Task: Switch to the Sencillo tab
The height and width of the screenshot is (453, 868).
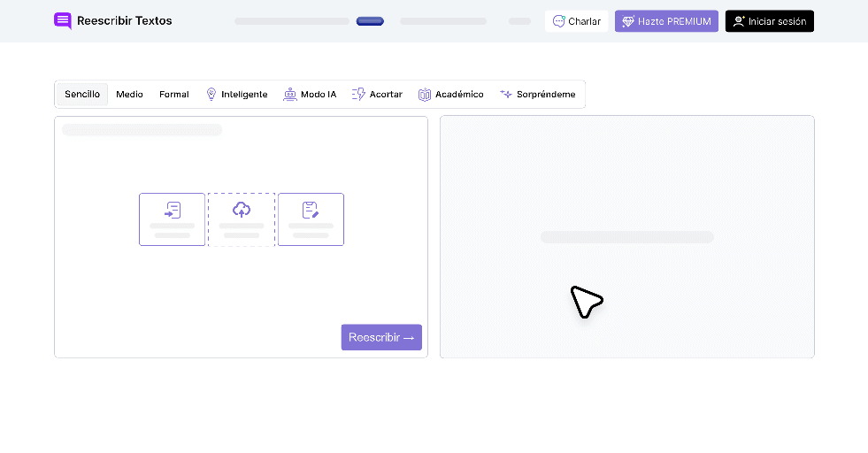Action: 82,94
